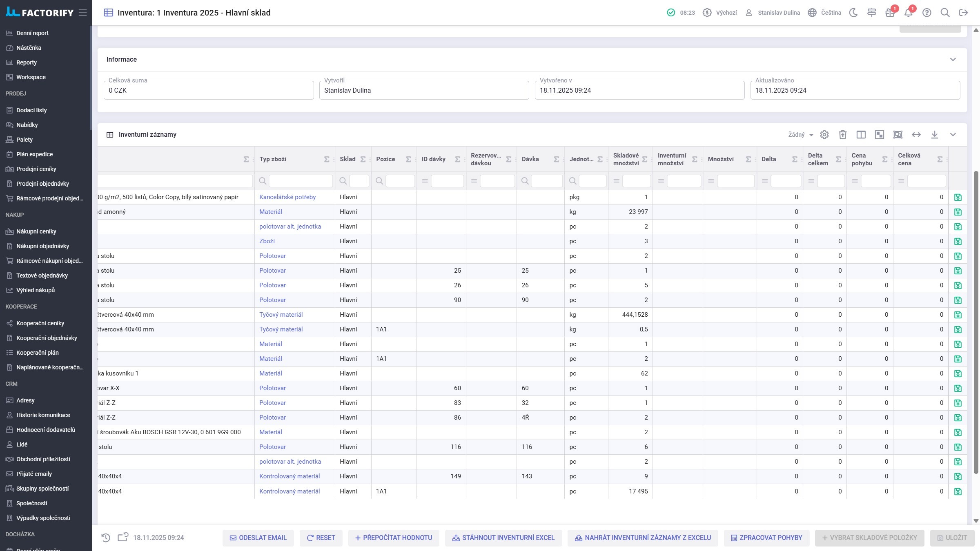Toggle sidebar with hamburger menu icon

[83, 13]
